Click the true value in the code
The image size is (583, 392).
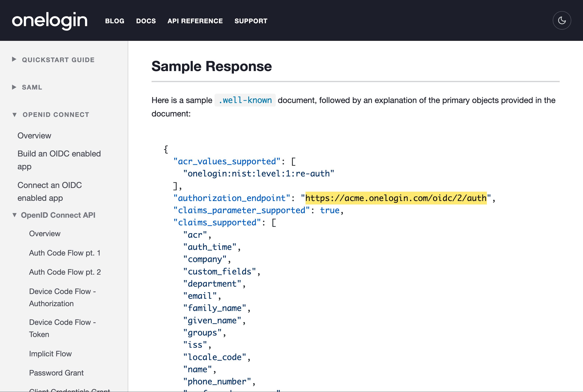[330, 210]
